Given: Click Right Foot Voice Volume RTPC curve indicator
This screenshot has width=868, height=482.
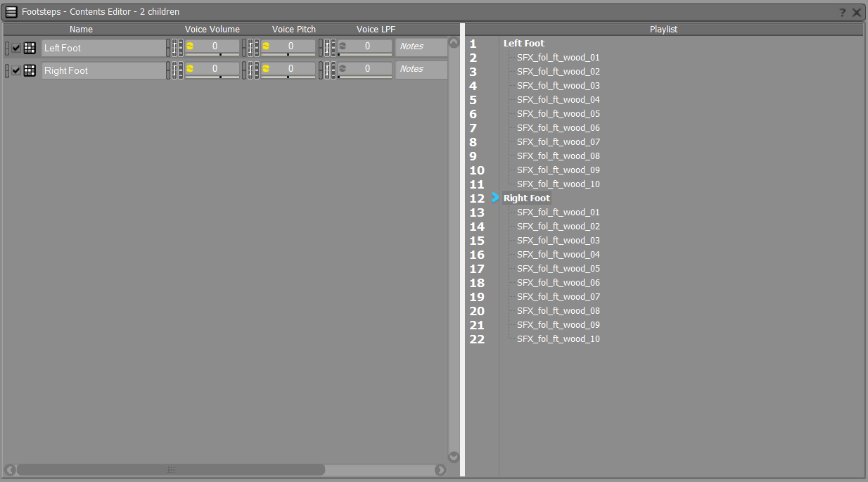Looking at the screenshot, I should point(174,70).
